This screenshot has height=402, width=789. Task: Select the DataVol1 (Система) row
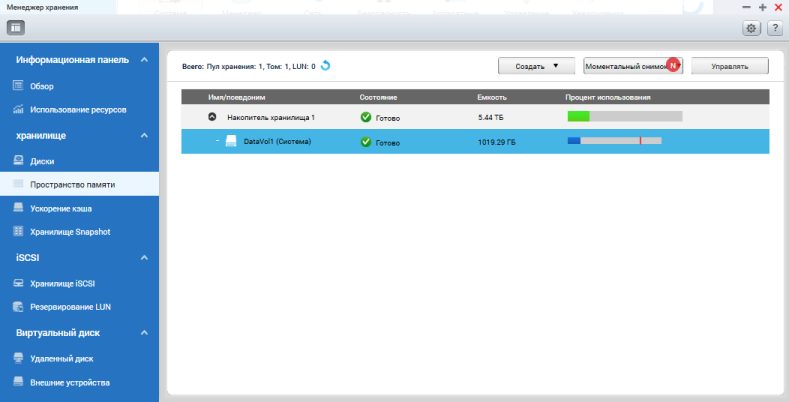[475, 141]
